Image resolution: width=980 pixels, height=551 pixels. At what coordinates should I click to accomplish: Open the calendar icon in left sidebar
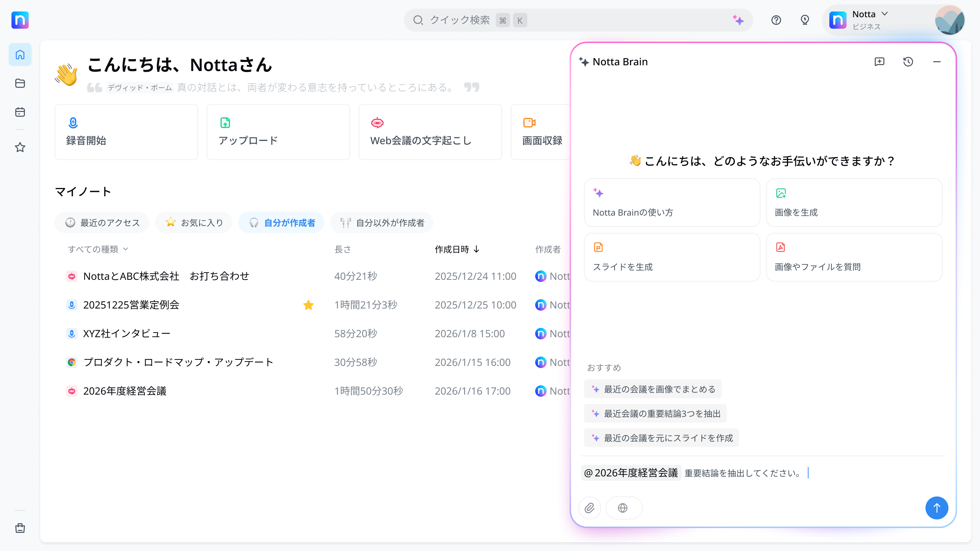point(20,112)
